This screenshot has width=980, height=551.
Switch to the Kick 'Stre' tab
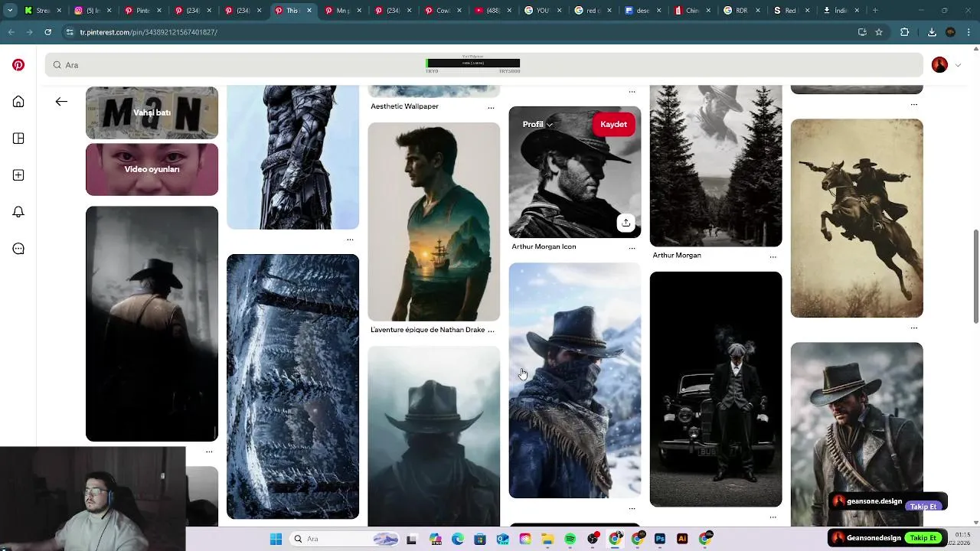pos(42,11)
